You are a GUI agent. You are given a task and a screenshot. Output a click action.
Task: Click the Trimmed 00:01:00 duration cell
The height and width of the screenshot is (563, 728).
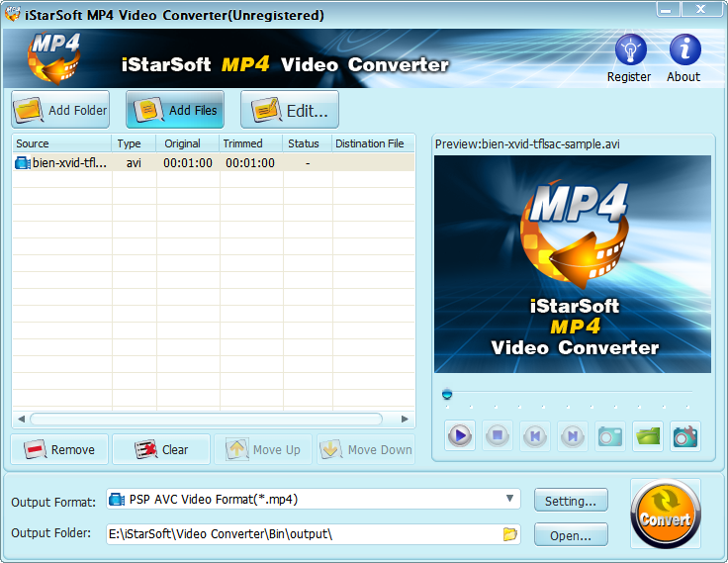(x=250, y=163)
